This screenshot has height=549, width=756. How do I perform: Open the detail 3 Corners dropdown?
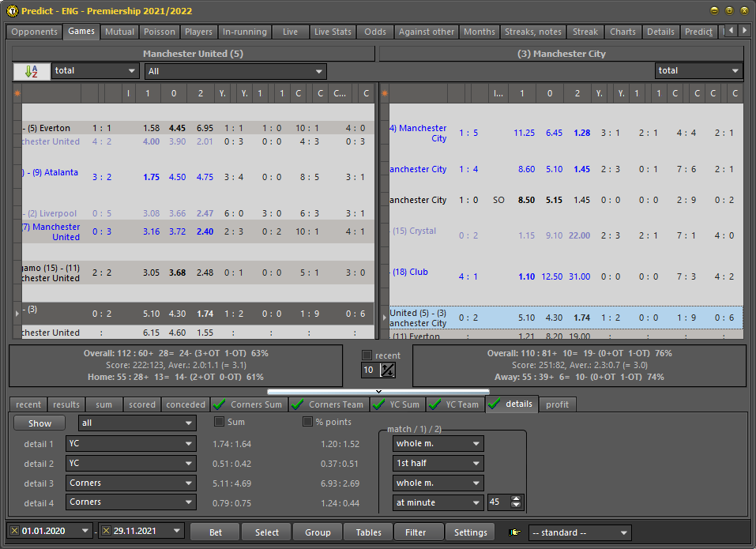point(130,483)
